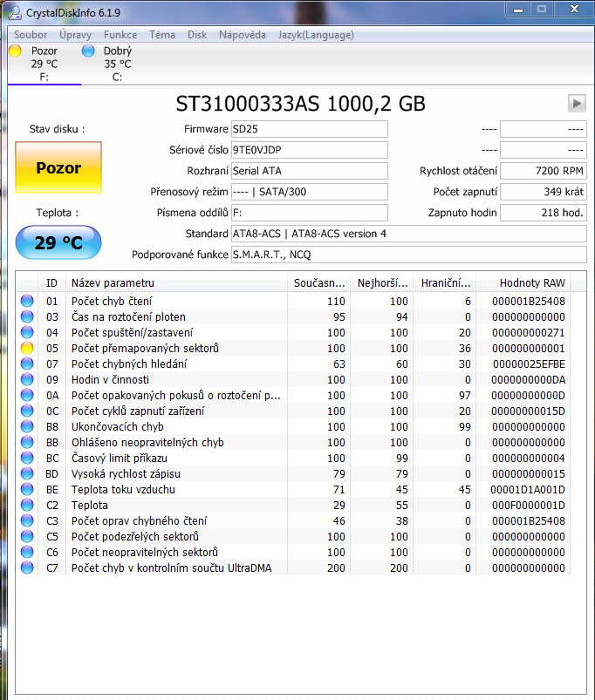Open the Disk menu

pos(197,35)
